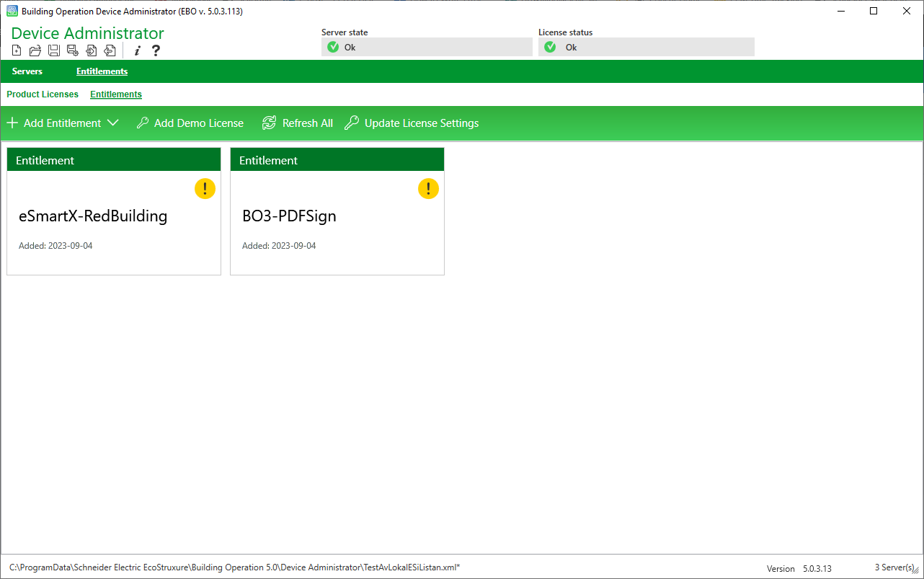Select the BO3-PDFSign entitlement name
924x579 pixels.
289,216
